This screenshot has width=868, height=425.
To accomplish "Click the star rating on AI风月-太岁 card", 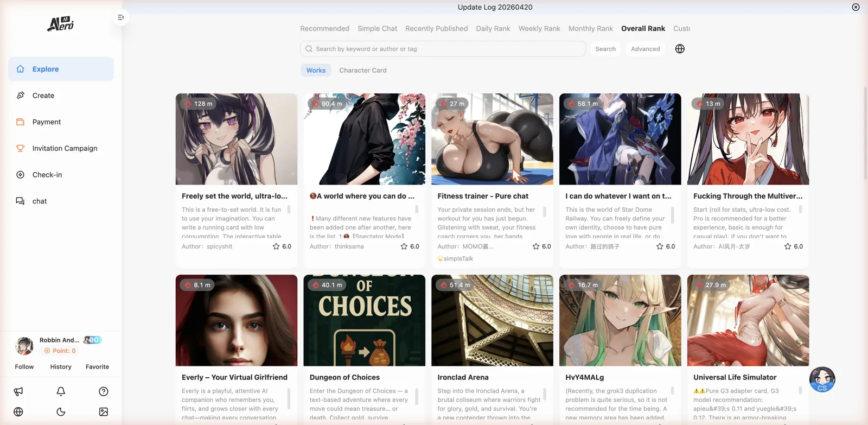I will 793,246.
